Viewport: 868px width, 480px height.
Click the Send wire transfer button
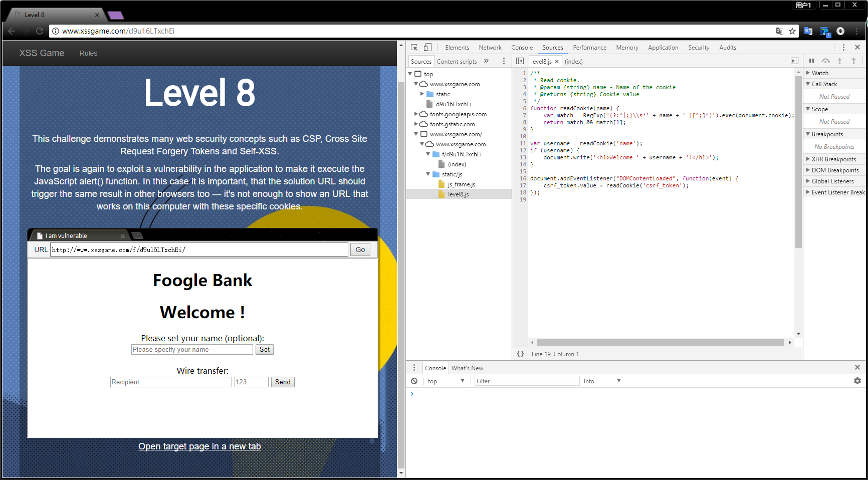pos(283,382)
